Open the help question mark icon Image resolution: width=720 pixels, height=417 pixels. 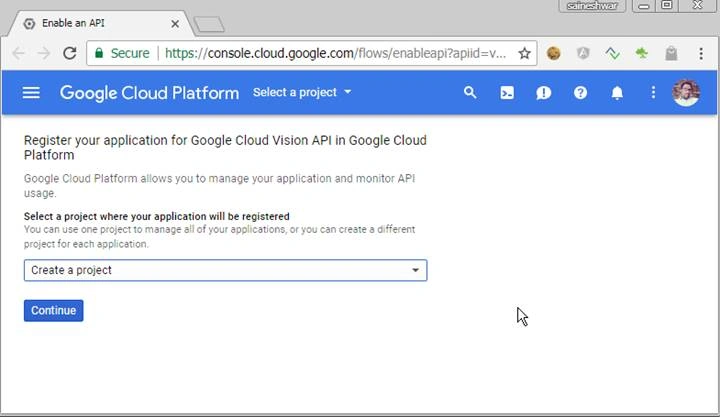(580, 93)
